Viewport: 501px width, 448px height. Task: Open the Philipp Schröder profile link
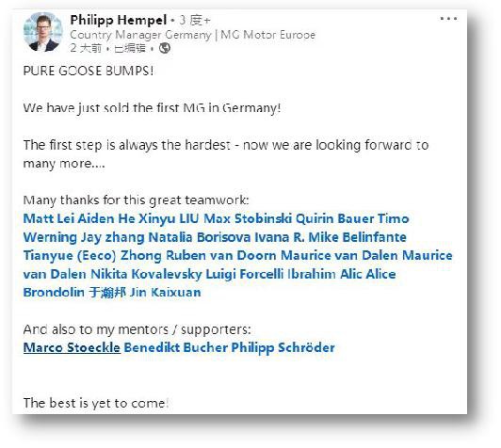tap(283, 347)
